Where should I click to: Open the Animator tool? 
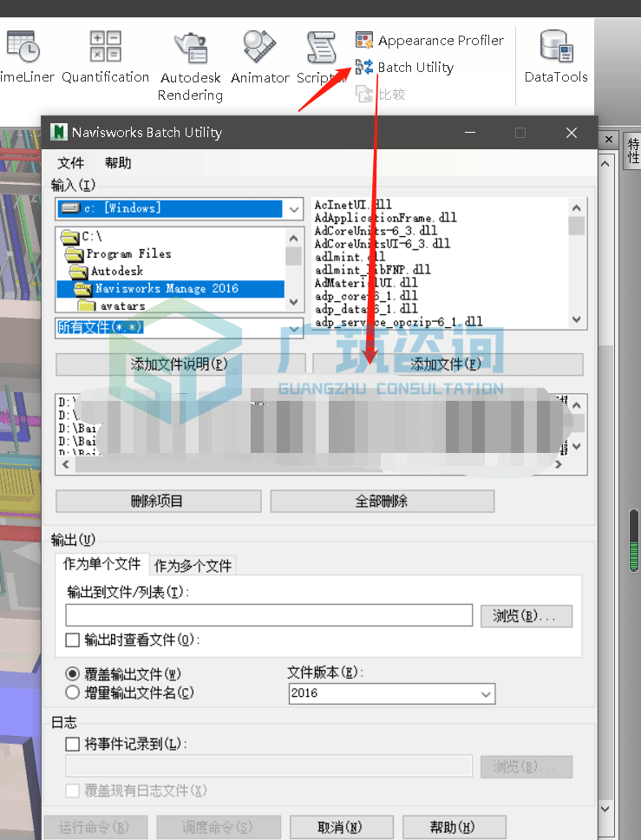pyautogui.click(x=259, y=57)
